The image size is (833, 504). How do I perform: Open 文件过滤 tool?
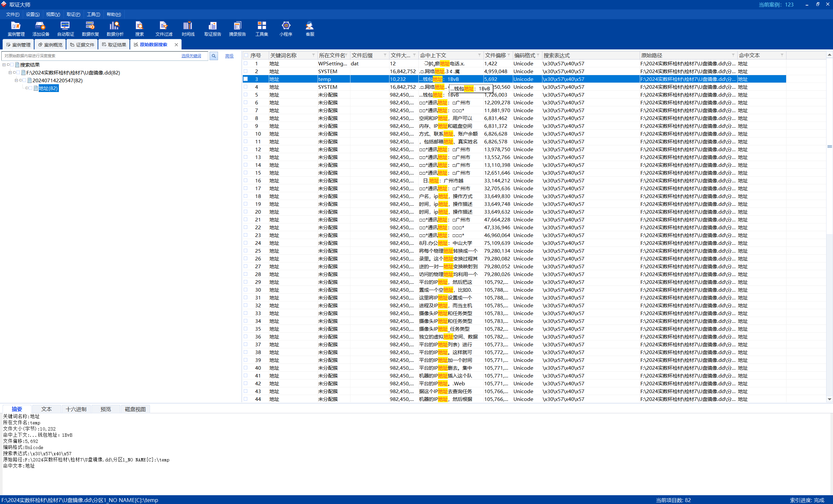[164, 29]
